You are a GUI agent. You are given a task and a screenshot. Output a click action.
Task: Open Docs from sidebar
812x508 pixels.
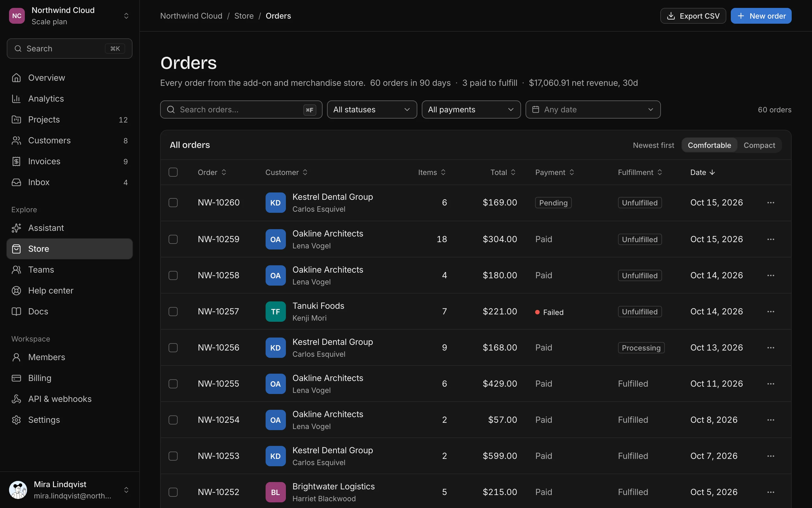pos(69,311)
